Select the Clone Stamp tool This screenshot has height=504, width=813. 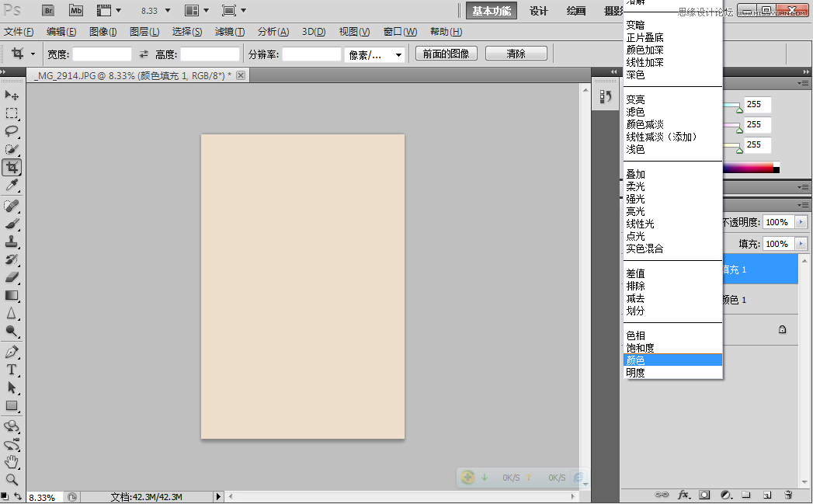pyautogui.click(x=12, y=242)
